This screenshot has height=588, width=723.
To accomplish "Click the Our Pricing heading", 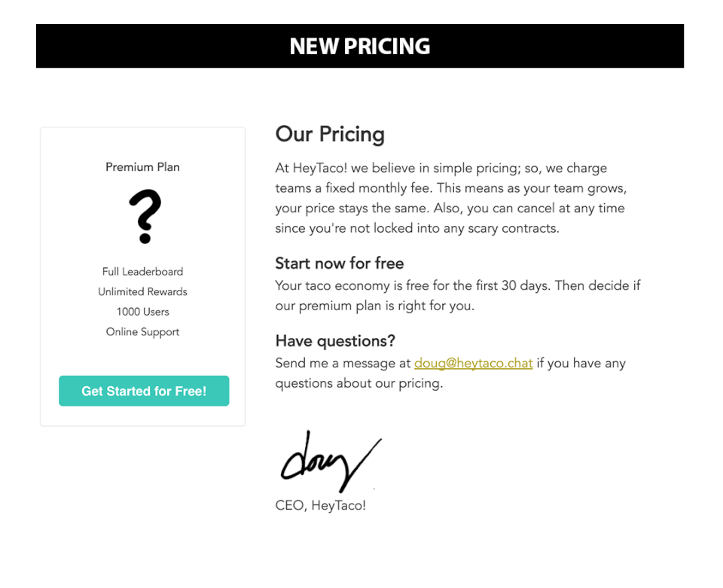I will point(330,135).
